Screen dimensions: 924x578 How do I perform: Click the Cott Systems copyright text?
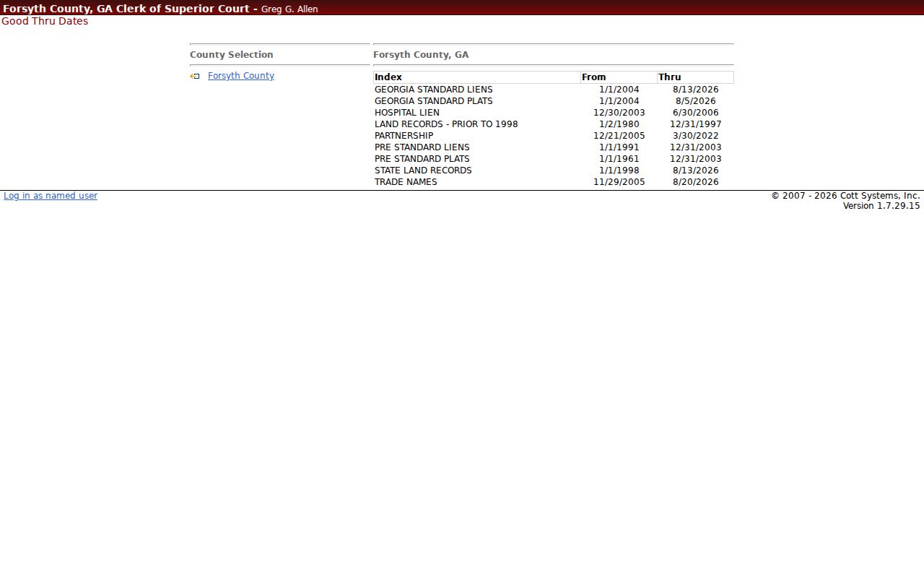[x=845, y=196]
